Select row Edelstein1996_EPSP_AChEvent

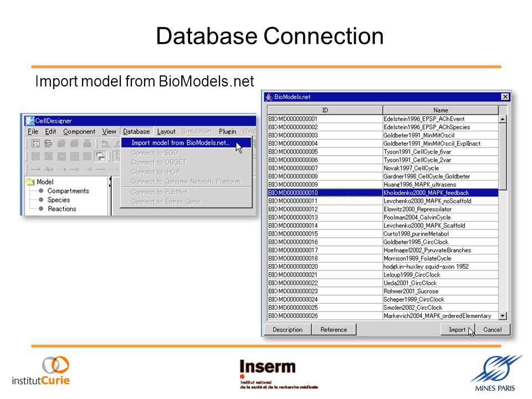(x=383, y=119)
